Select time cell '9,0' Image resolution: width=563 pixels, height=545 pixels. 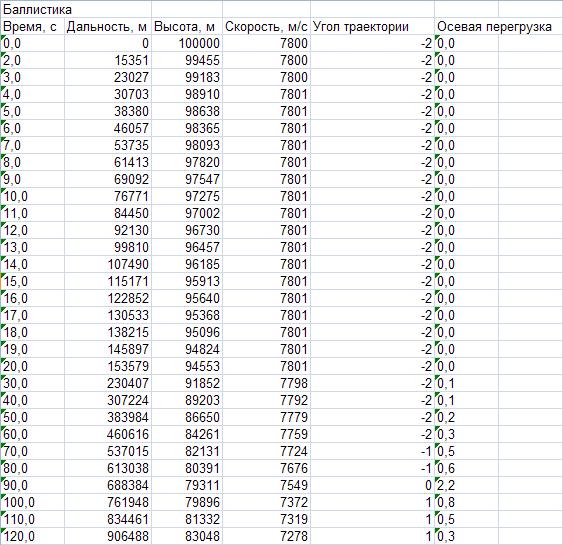tap(33, 180)
